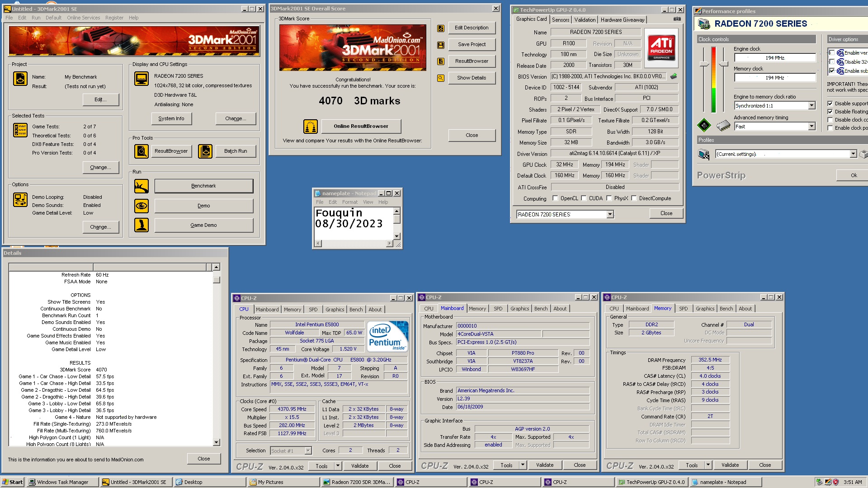Click the icon beside Online ResultBrowser

tap(311, 127)
